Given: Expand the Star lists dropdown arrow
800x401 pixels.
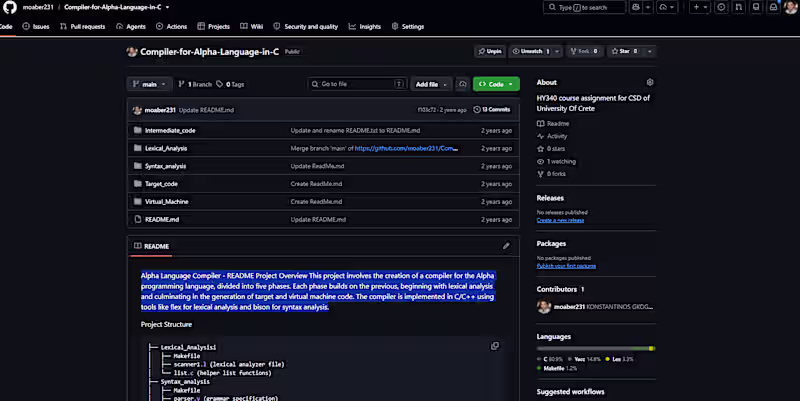Looking at the screenshot, I should click(x=649, y=52).
